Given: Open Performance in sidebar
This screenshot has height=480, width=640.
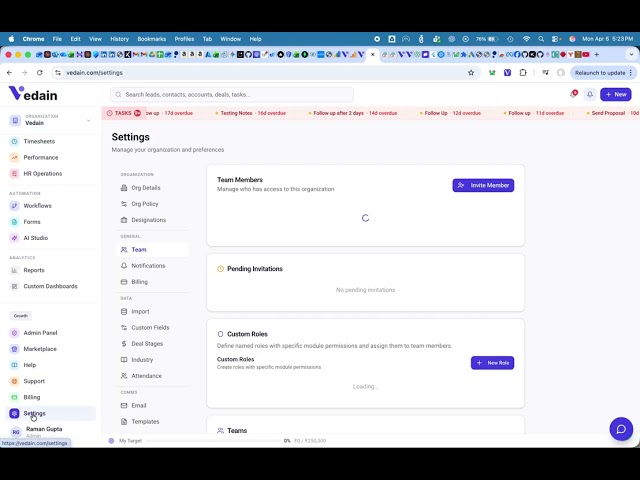Looking at the screenshot, I should tap(40, 158).
